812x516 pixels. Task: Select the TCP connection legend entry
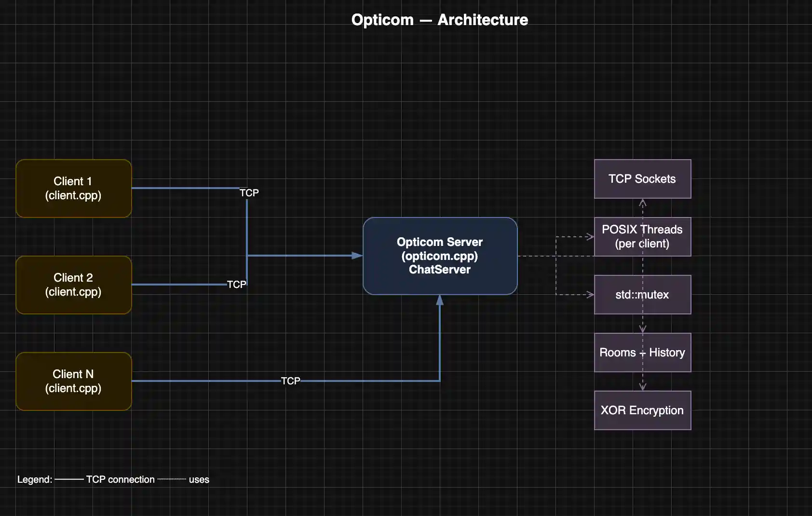(120, 479)
